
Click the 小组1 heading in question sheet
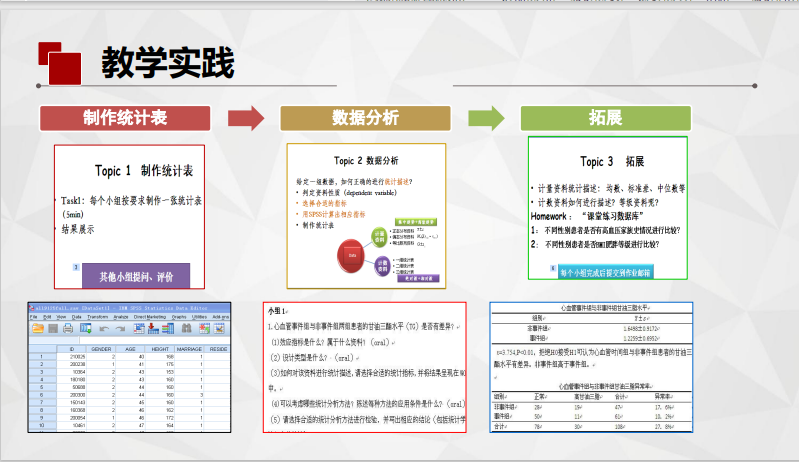277,311
